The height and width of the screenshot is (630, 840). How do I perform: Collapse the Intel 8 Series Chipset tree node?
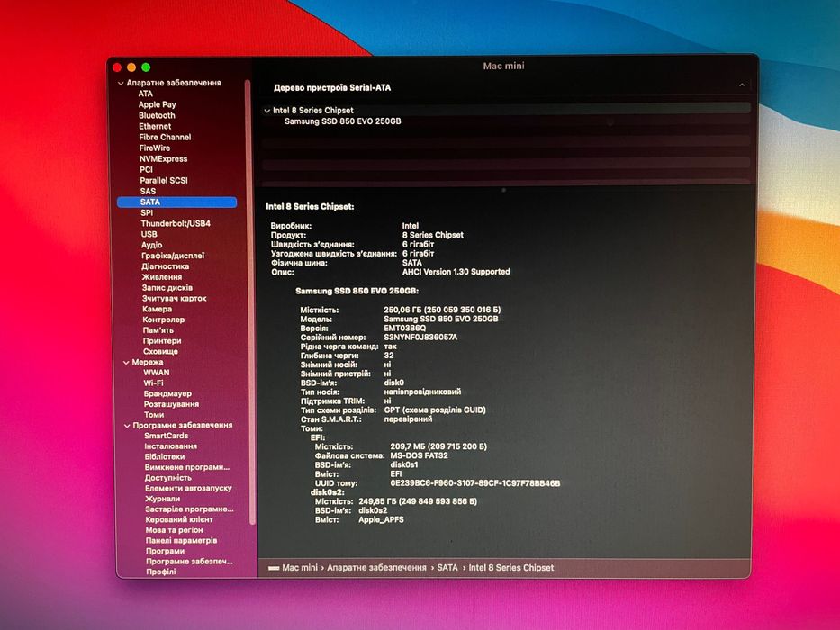(266, 111)
